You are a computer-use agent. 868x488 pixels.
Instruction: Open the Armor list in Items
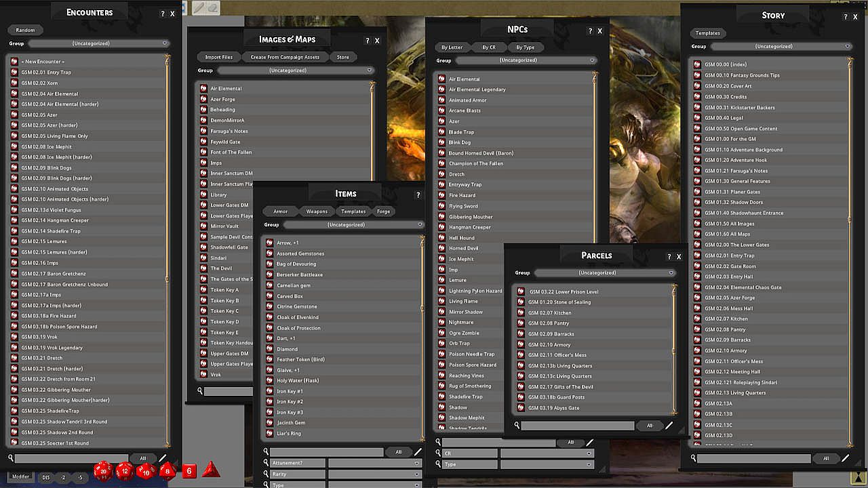281,211
